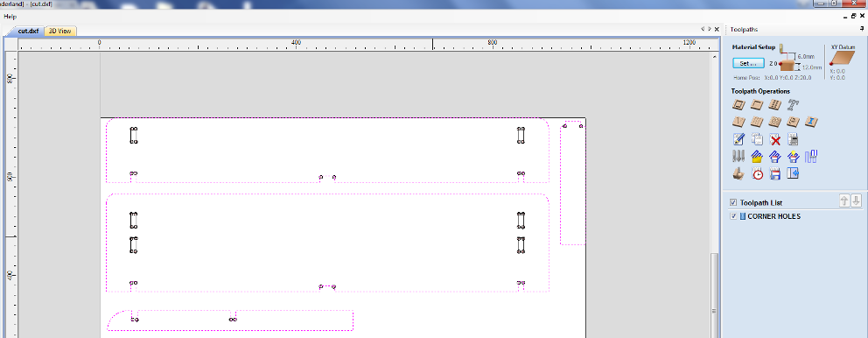Click the Preview toolpaths hand icon
The image size is (868, 338).
click(738, 174)
